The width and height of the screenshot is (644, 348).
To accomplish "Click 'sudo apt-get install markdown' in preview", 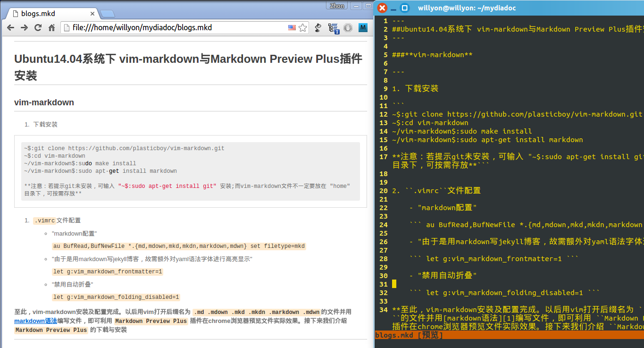I will pos(100,171).
